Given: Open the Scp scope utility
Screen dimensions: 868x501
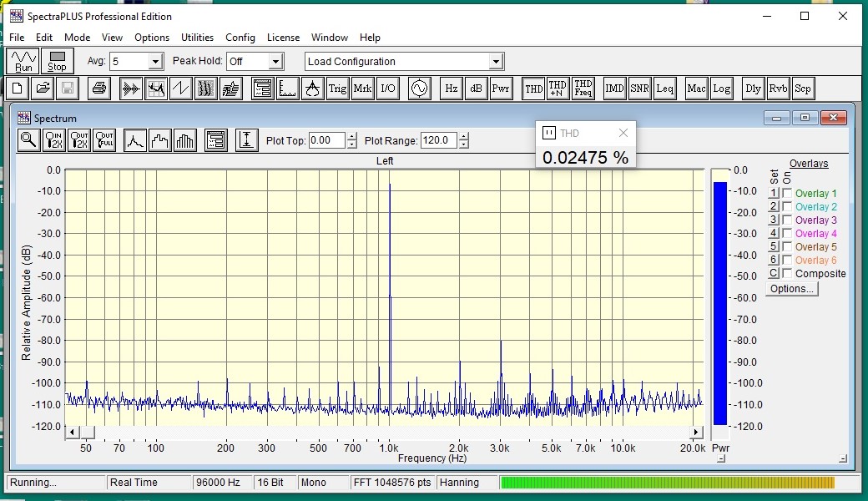Looking at the screenshot, I should point(803,89).
